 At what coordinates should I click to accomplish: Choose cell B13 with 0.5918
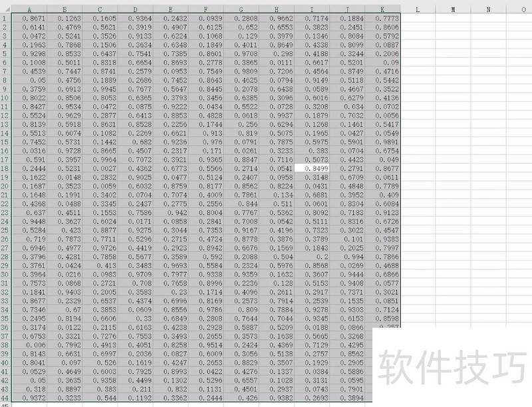point(65,124)
